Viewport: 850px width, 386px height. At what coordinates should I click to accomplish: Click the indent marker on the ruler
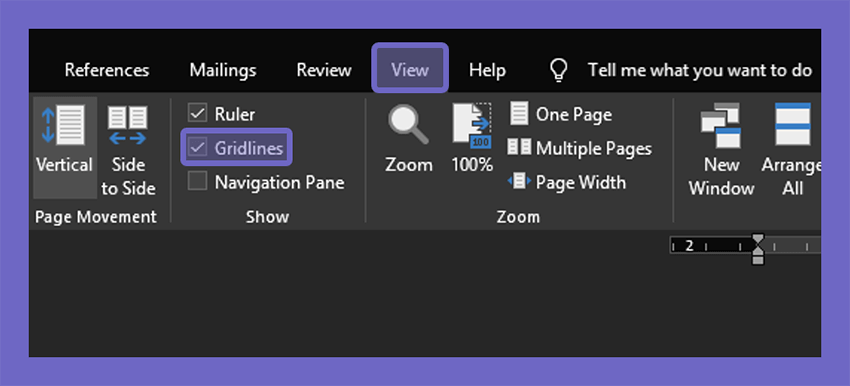point(758,249)
